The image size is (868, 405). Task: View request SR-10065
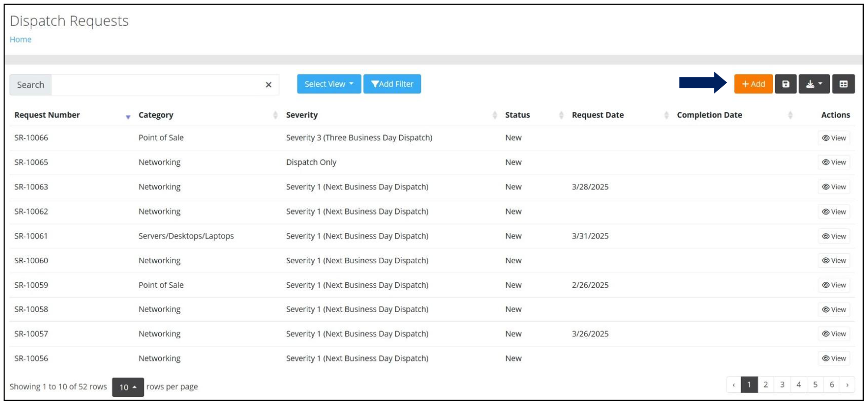pos(834,162)
